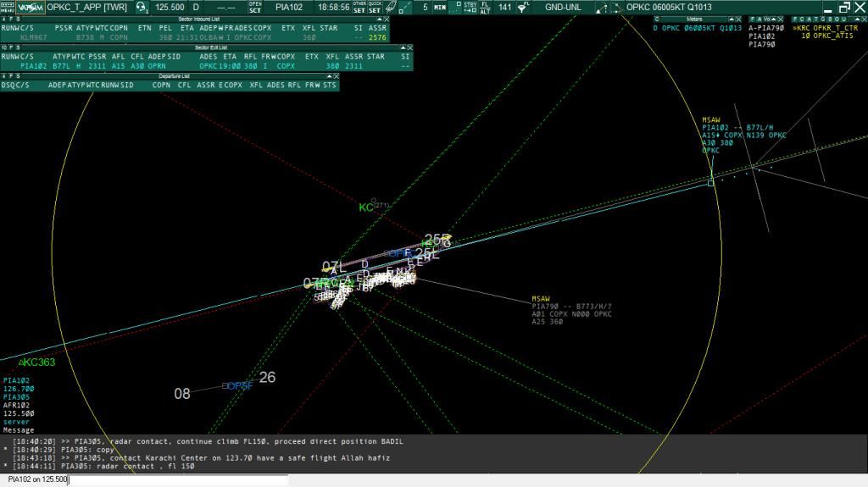Toggle STBY transponder mode button
Viewport: 868px width, 487px height.
pos(470,8)
